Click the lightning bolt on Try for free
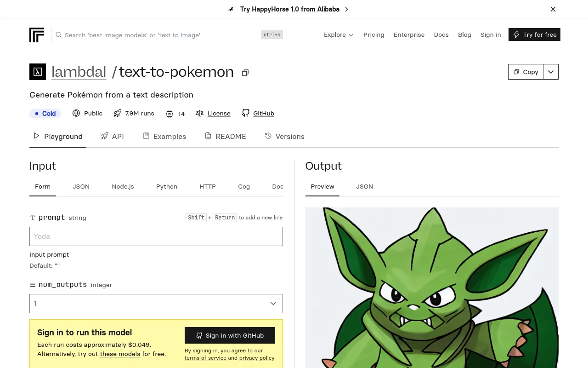 click(516, 35)
